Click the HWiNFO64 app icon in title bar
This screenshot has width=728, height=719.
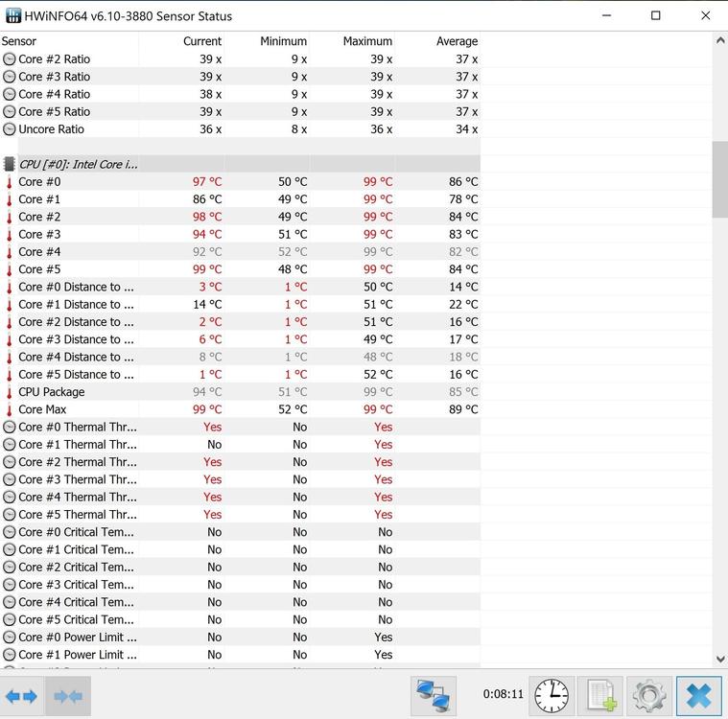point(14,15)
